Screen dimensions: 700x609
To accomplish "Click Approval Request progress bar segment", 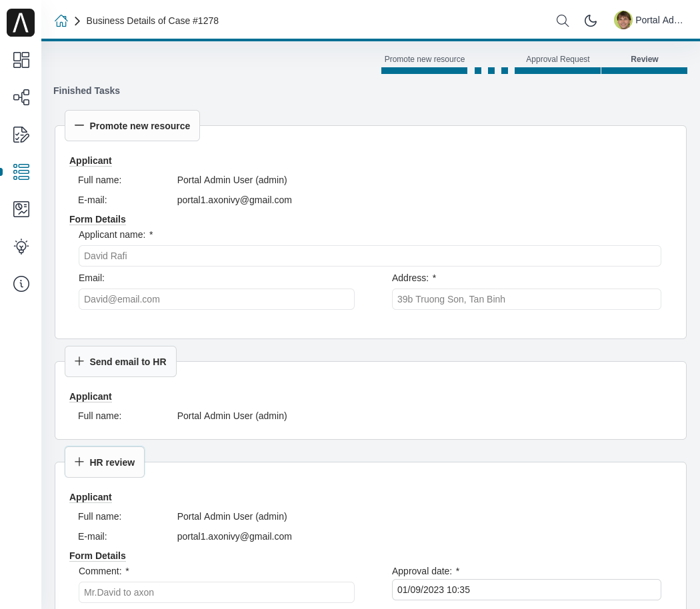I will [x=557, y=71].
